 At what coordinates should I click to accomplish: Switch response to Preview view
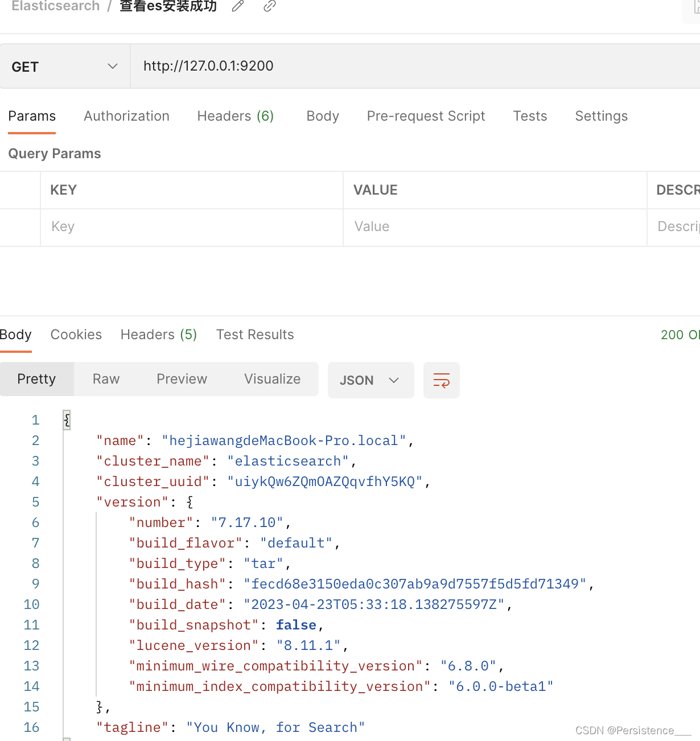tap(182, 379)
